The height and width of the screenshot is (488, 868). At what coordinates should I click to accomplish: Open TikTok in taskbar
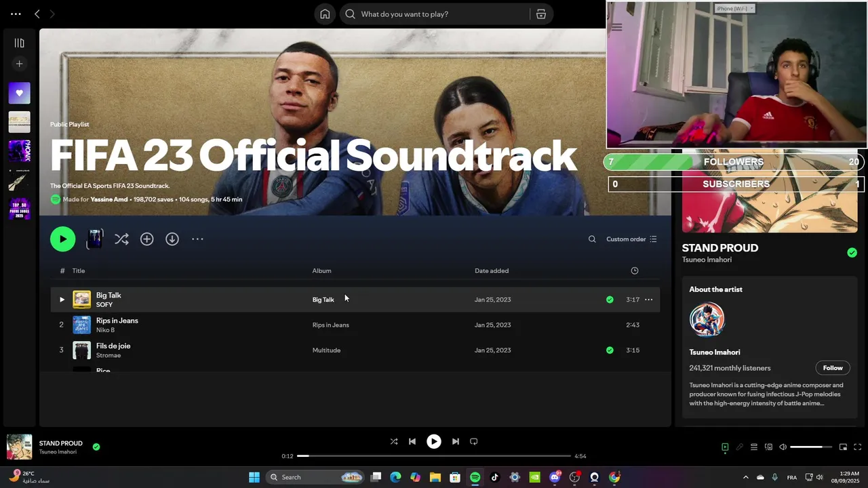(x=494, y=477)
